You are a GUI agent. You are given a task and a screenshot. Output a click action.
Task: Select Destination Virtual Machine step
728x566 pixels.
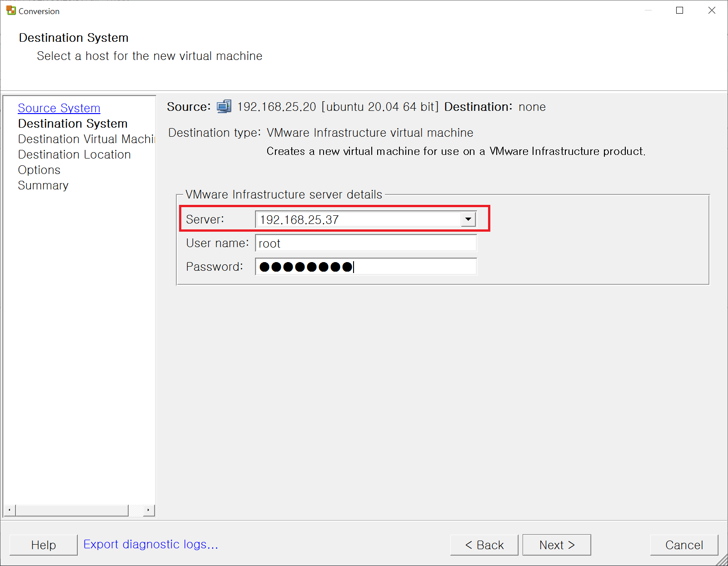(86, 139)
